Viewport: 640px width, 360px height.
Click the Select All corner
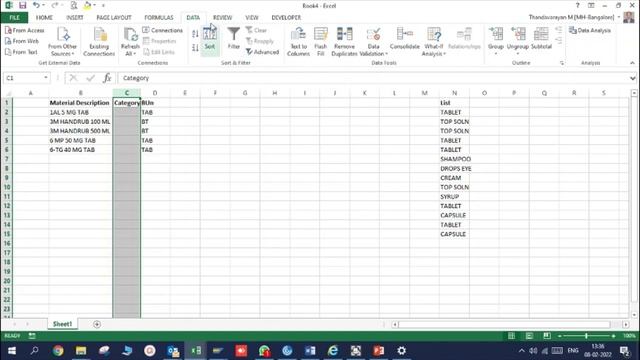7,93
